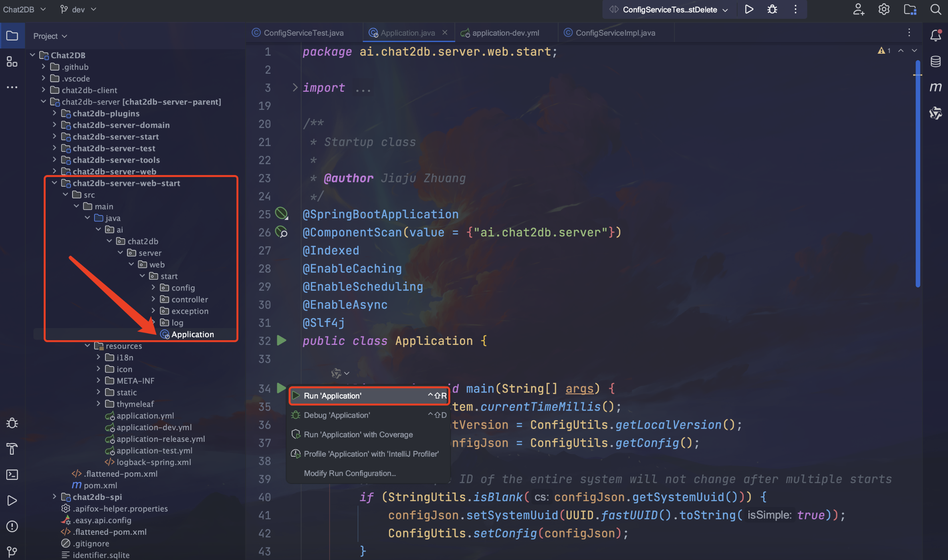Image resolution: width=948 pixels, height=560 pixels.
Task: Open the Debug tool window in left sidebar
Action: click(12, 423)
